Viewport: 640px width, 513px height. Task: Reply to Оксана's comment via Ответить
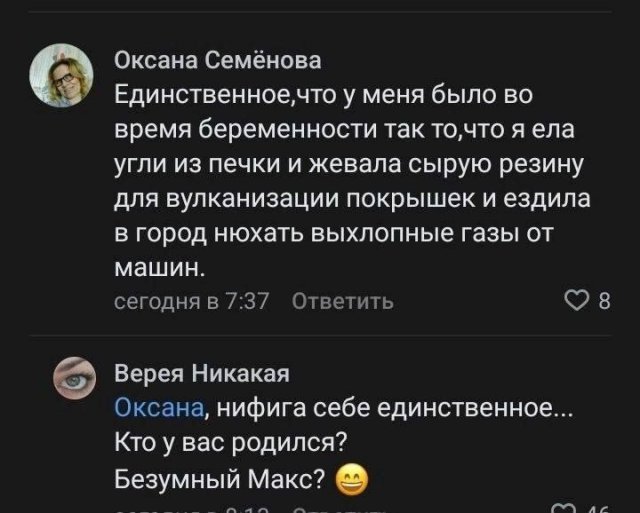tap(342, 301)
